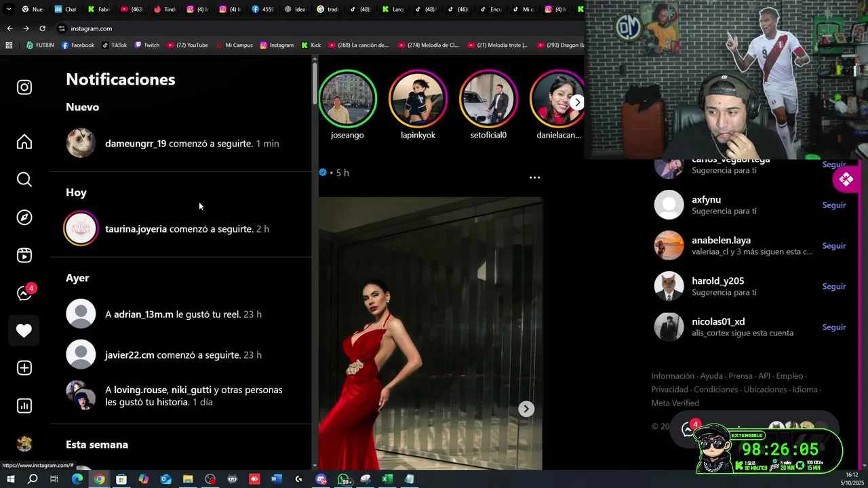The height and width of the screenshot is (488, 868).
Task: Switch to the Tinder browser tab
Action: pyautogui.click(x=165, y=9)
